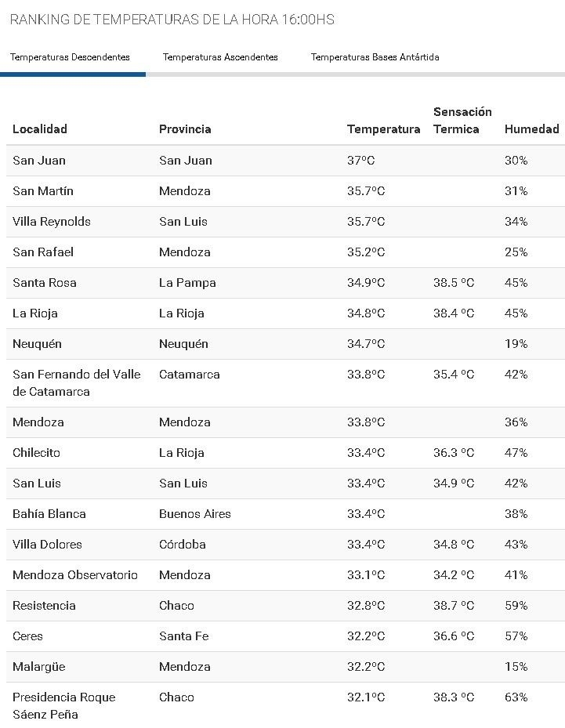Select the Malargüe temperature entry
This screenshot has height=728, width=565.
[366, 666]
